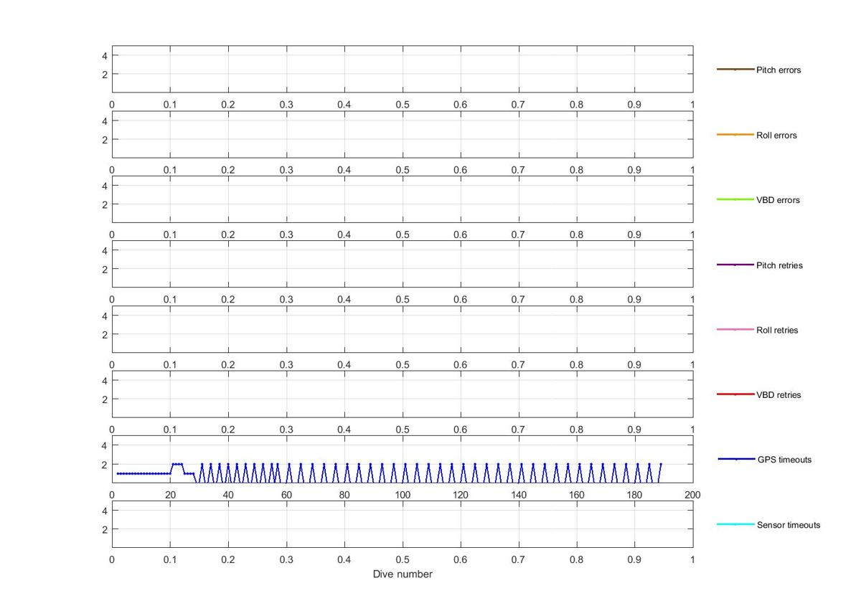The height and width of the screenshot is (616, 861).
Task: Select the blue GPS timeouts legend line
Action: [x=736, y=459]
